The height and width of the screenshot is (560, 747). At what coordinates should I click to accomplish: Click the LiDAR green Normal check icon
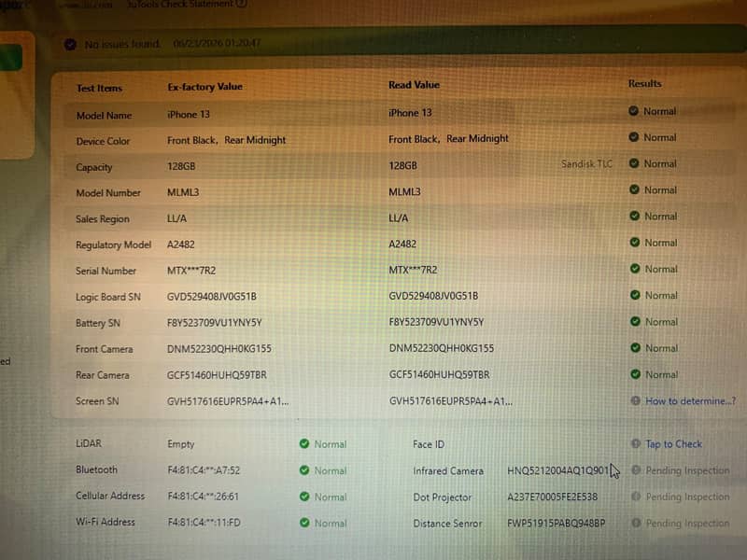point(304,444)
